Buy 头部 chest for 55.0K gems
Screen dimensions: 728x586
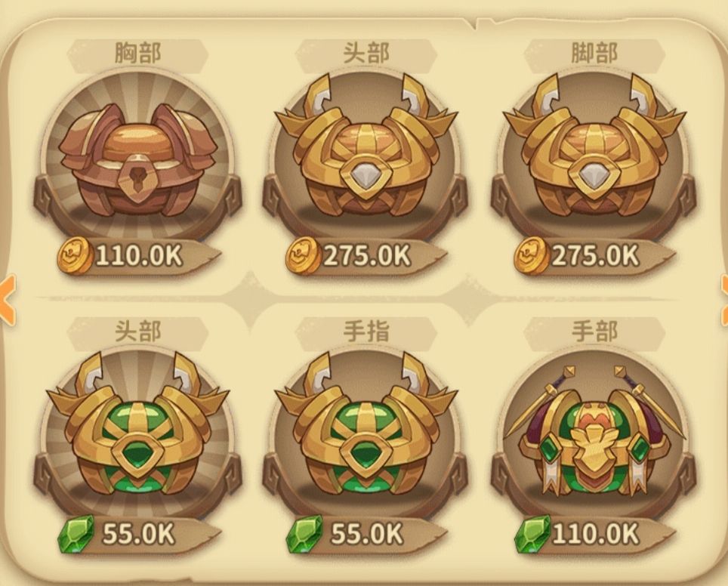(x=139, y=534)
